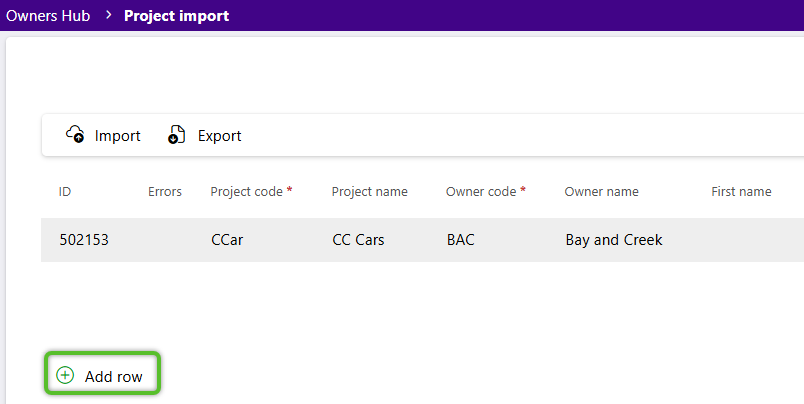Click the Export file download icon
This screenshot has height=404, width=804.
click(176, 134)
